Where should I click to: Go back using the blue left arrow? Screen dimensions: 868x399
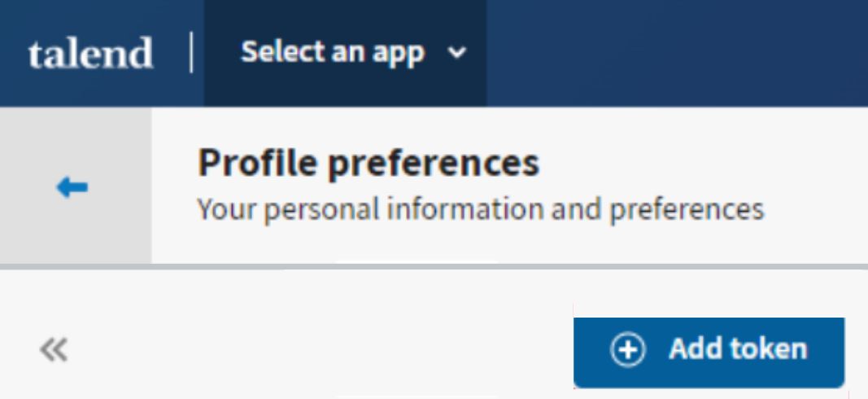pyautogui.click(x=76, y=187)
